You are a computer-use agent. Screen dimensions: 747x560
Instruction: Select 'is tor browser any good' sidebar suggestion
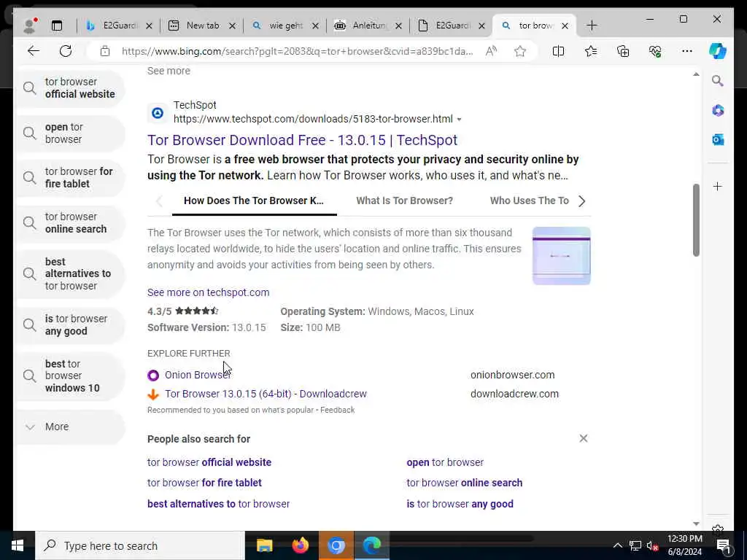click(71, 324)
